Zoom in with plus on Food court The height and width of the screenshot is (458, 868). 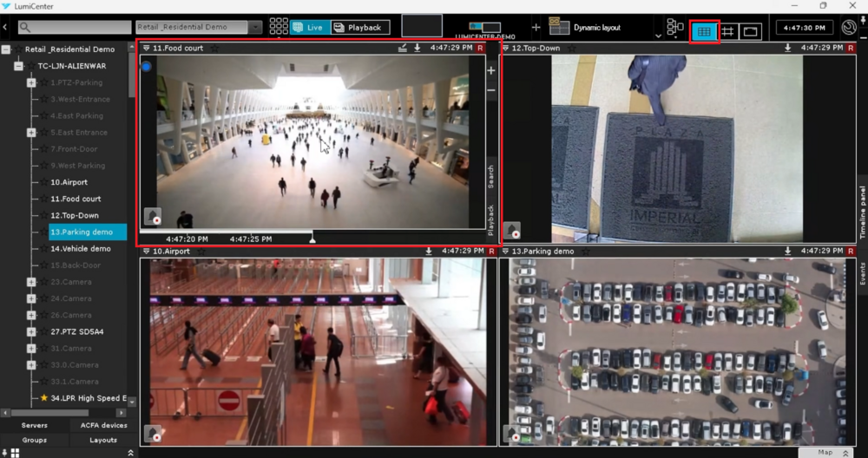[491, 70]
